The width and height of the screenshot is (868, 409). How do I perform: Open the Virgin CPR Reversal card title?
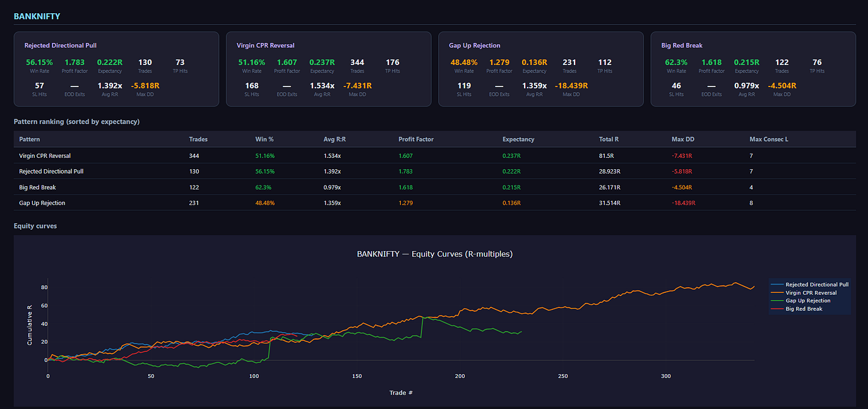point(266,45)
